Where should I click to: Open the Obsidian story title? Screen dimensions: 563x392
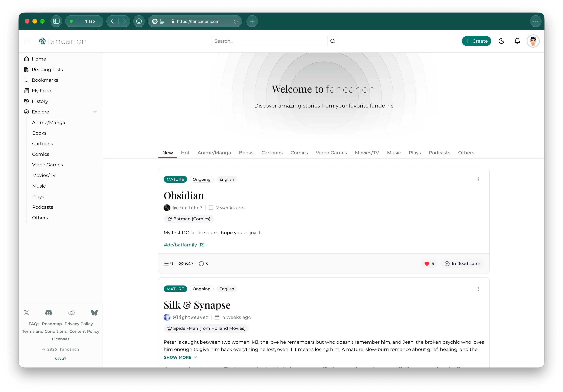[x=184, y=196]
